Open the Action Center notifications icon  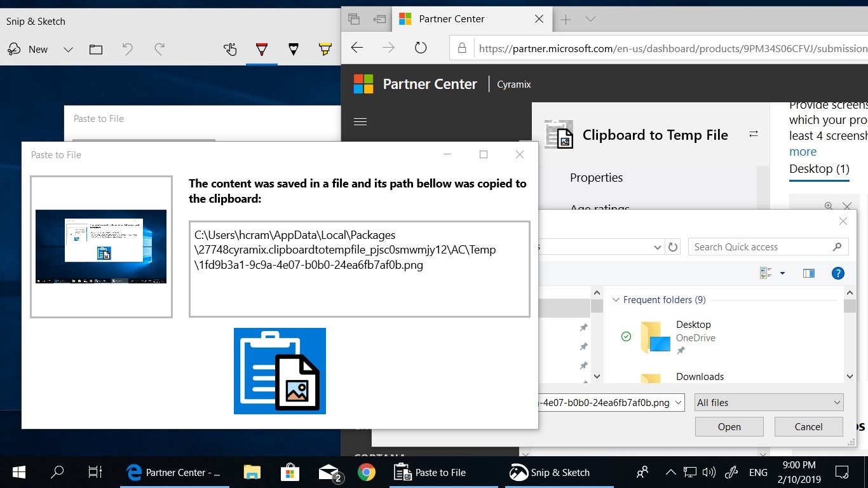[x=842, y=472]
